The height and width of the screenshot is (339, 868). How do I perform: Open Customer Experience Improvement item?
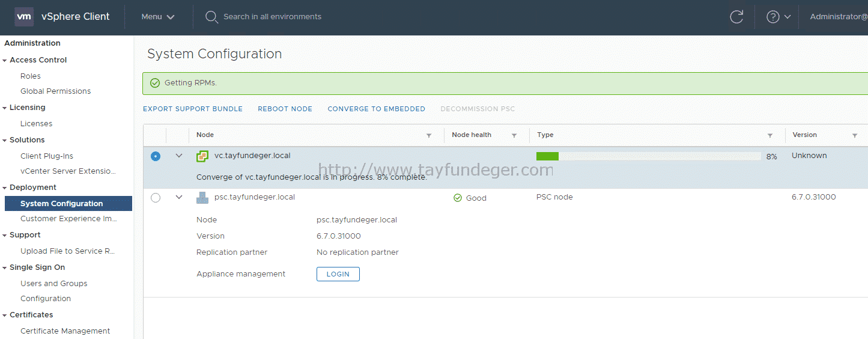69,219
